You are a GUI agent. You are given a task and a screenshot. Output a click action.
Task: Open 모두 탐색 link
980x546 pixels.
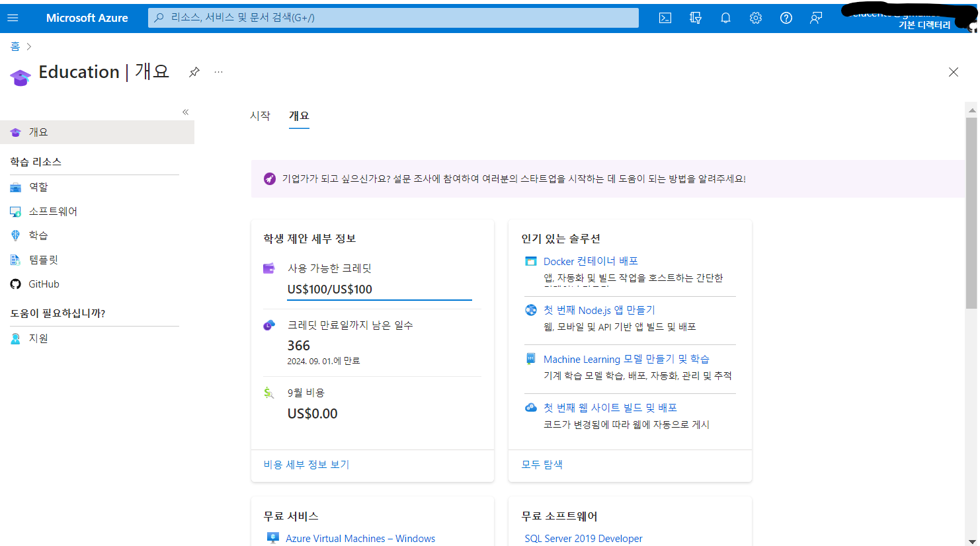[542, 465]
